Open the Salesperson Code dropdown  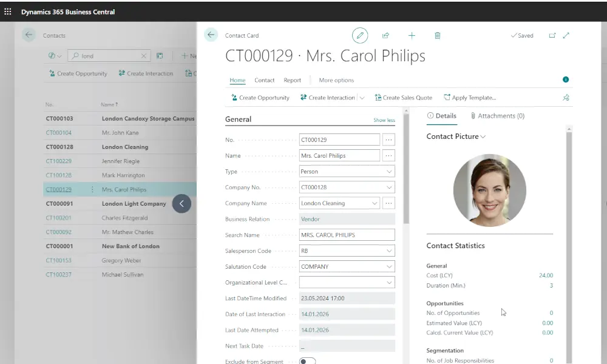[389, 251]
